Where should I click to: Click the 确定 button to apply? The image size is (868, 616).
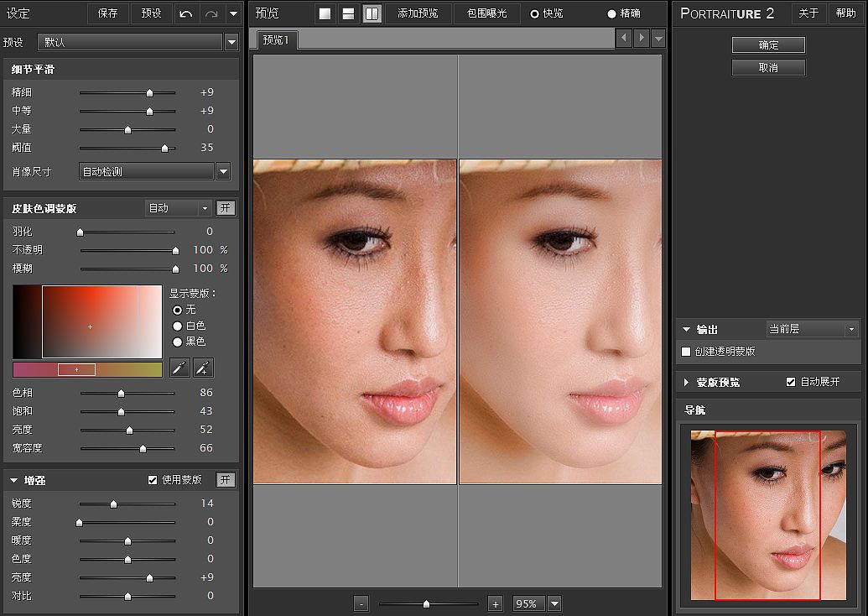click(768, 44)
